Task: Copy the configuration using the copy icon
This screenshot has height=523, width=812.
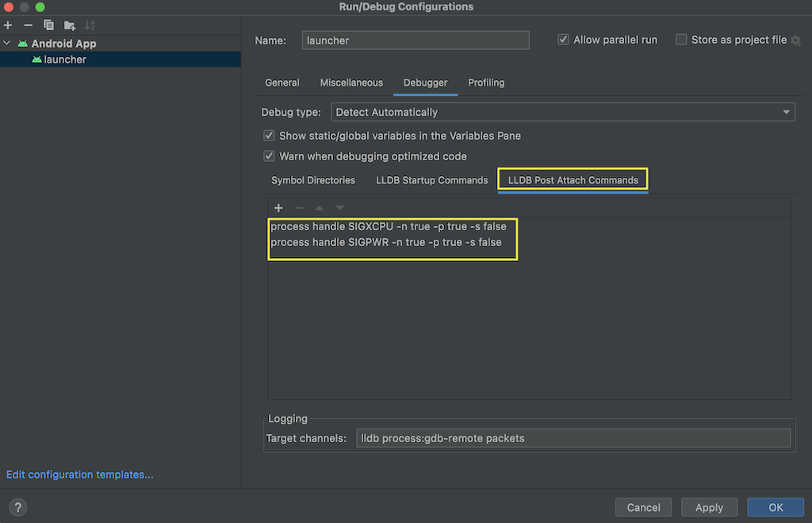Action: click(x=48, y=25)
